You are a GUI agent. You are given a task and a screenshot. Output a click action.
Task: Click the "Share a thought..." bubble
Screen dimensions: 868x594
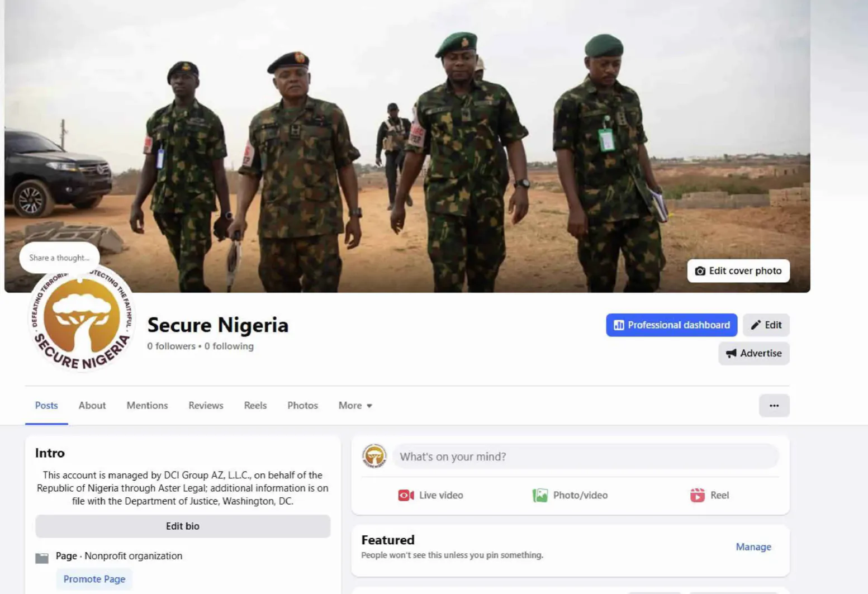pos(59,258)
